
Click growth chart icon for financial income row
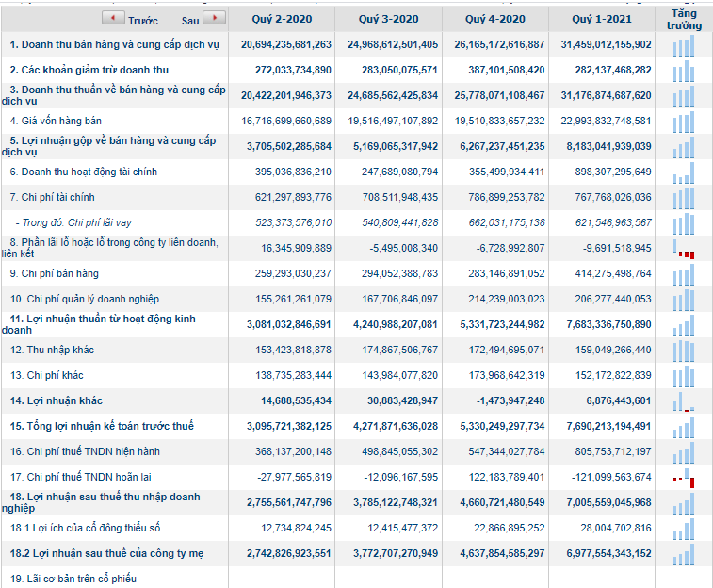(x=684, y=171)
